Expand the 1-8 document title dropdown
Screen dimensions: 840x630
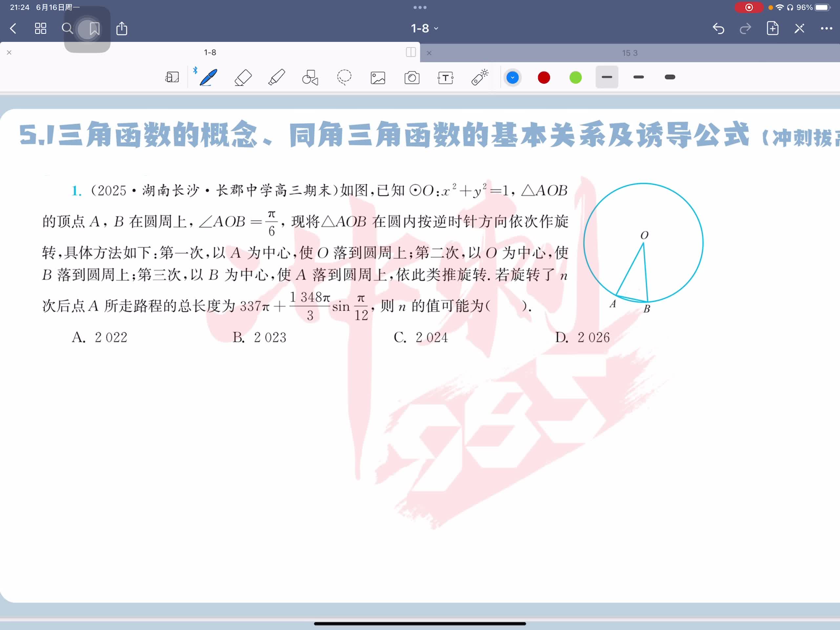tap(424, 29)
